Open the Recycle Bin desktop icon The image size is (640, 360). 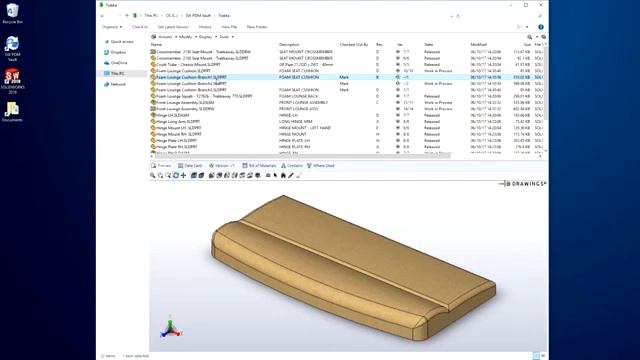point(12,13)
